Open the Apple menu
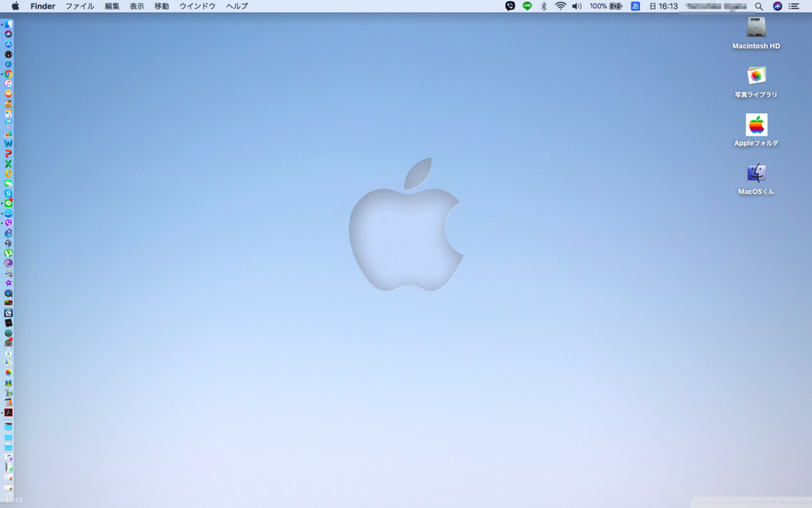 (15, 6)
